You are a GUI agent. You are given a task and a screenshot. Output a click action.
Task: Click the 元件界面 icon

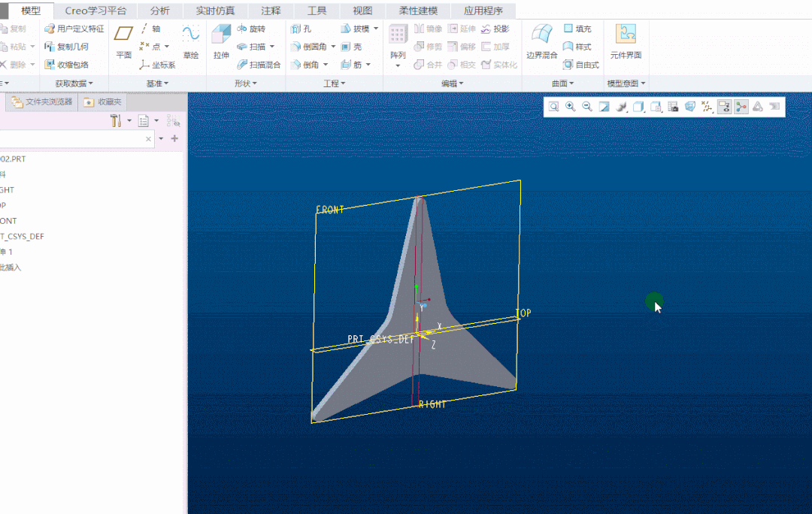(626, 41)
